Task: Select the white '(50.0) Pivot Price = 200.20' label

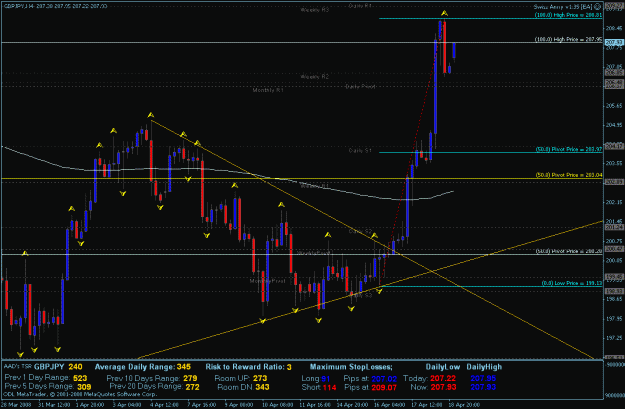Action: [x=568, y=252]
